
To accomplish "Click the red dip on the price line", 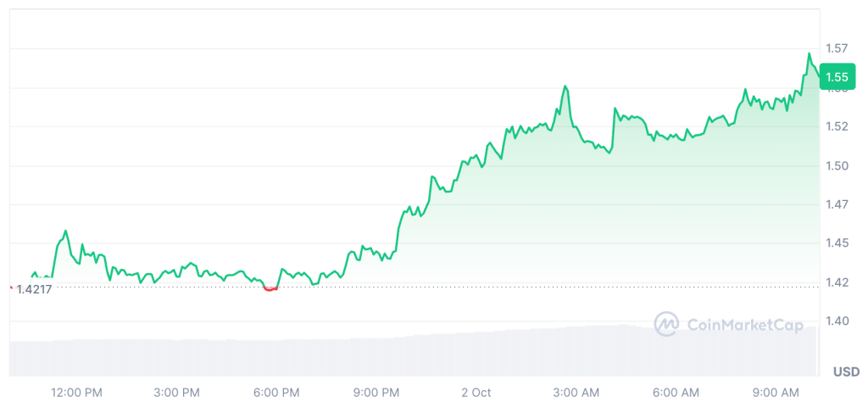I will click(270, 288).
